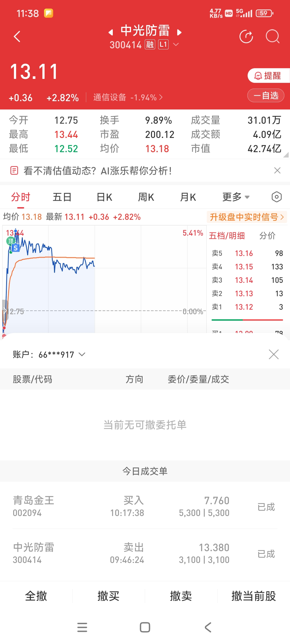
Task: Expand the chevron next to L1 badge
Action: pos(176,45)
